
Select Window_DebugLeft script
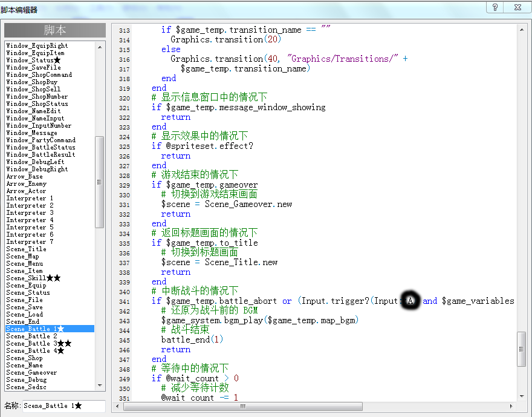(x=35, y=162)
